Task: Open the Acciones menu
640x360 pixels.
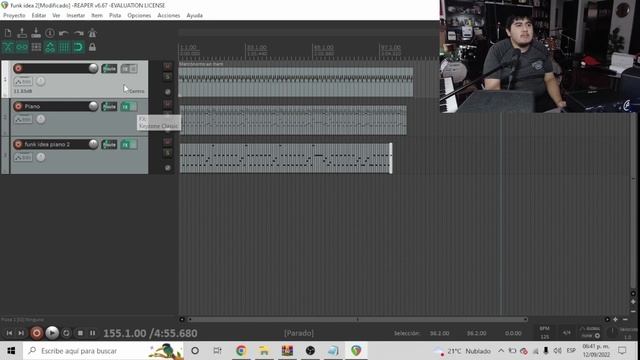Action: click(169, 16)
